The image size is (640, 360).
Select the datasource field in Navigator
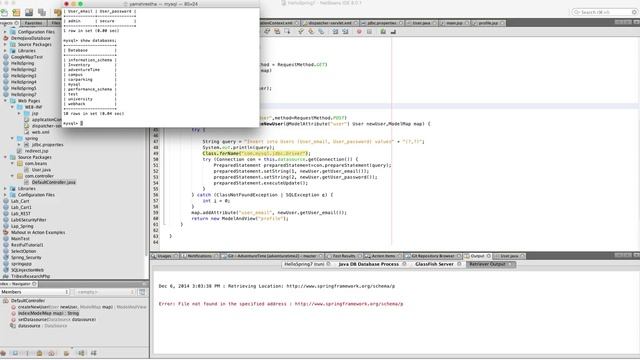(42, 326)
